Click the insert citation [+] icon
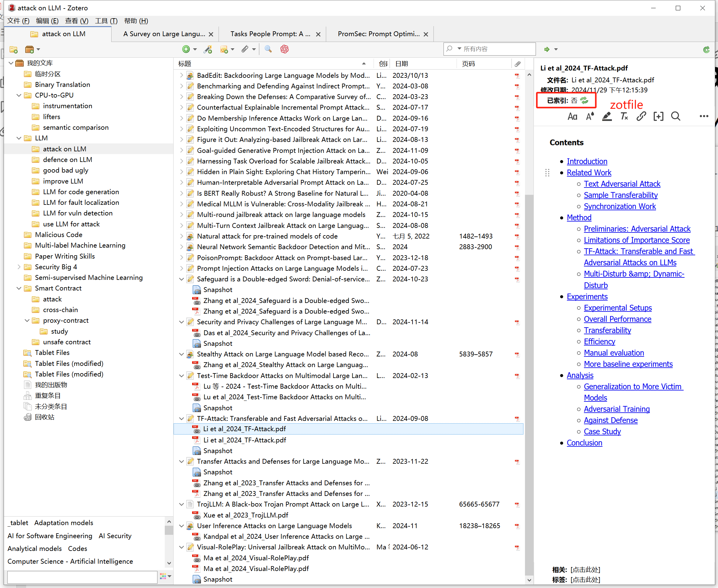Image resolution: width=718 pixels, height=588 pixels. (x=658, y=116)
